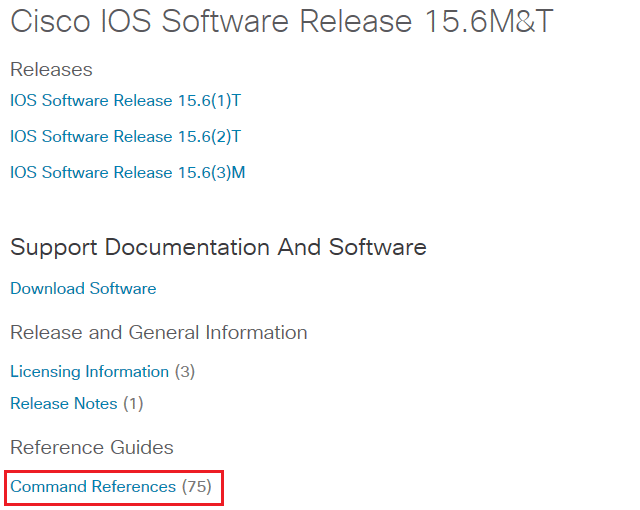Click the Download Software link

pyautogui.click(x=83, y=288)
